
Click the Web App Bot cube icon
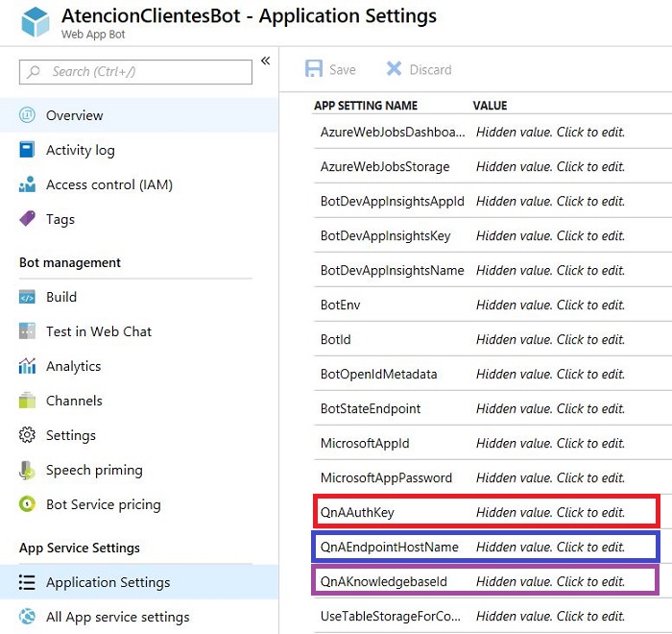click(x=36, y=22)
